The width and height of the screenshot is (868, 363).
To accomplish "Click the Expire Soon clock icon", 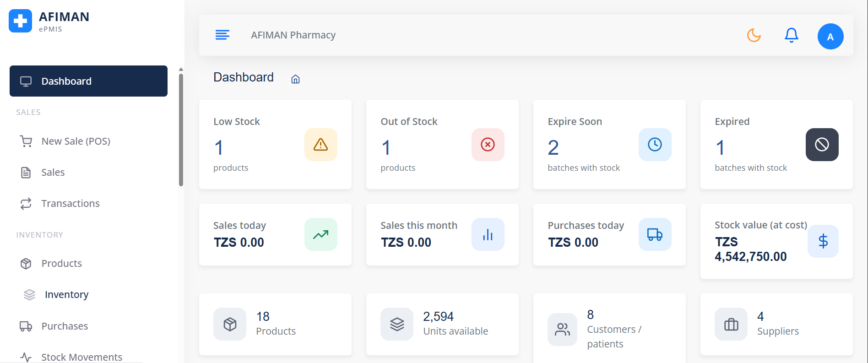I will [655, 145].
